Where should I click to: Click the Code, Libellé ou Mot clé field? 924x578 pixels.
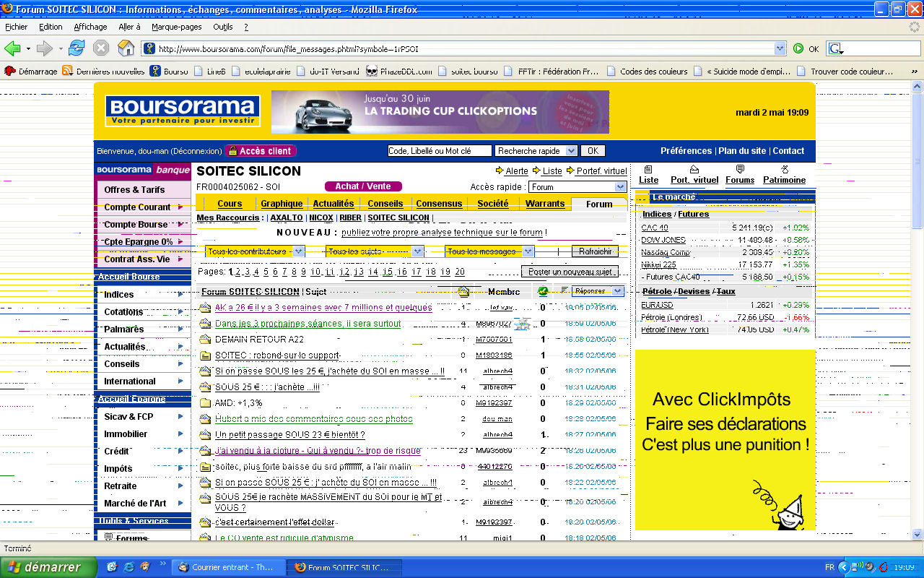pos(439,151)
